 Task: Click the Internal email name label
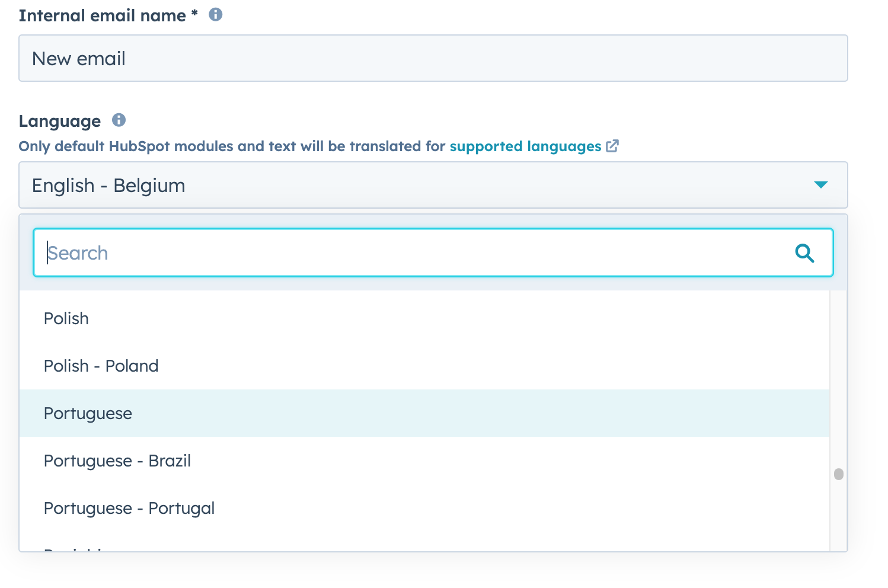click(x=102, y=15)
